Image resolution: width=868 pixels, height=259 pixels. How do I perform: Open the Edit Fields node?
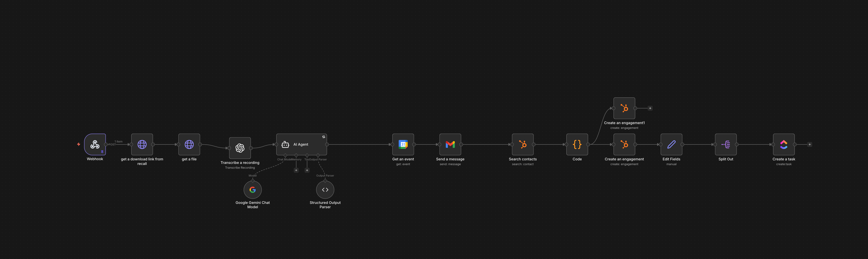point(672,144)
